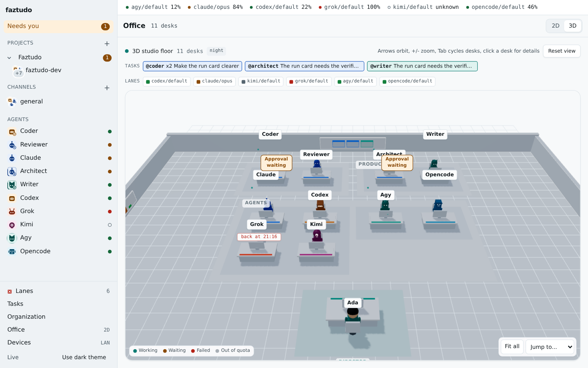588x368 pixels.
Task: Open Tasks in sidebar navigation
Action: [x=58, y=304]
